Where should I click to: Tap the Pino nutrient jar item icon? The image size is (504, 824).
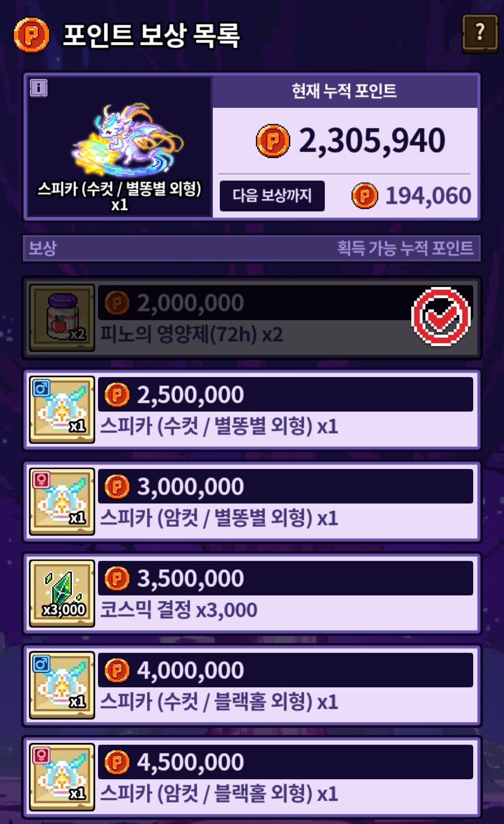point(62,318)
